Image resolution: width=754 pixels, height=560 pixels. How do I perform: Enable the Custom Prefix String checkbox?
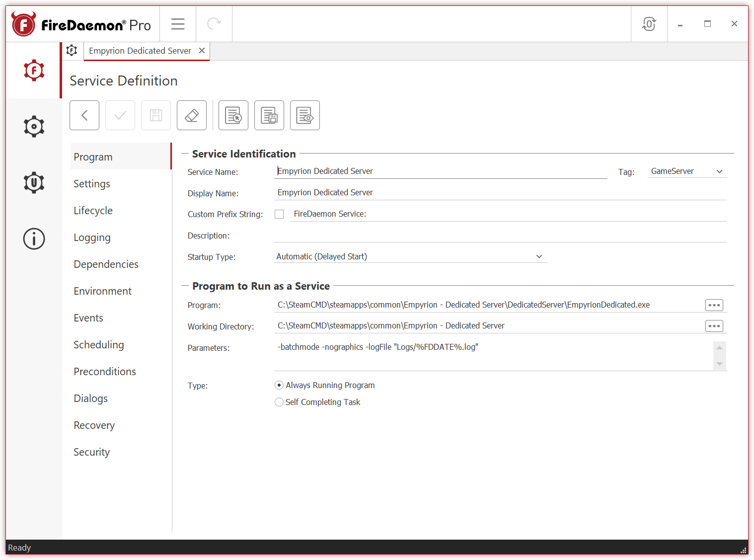[x=279, y=214]
